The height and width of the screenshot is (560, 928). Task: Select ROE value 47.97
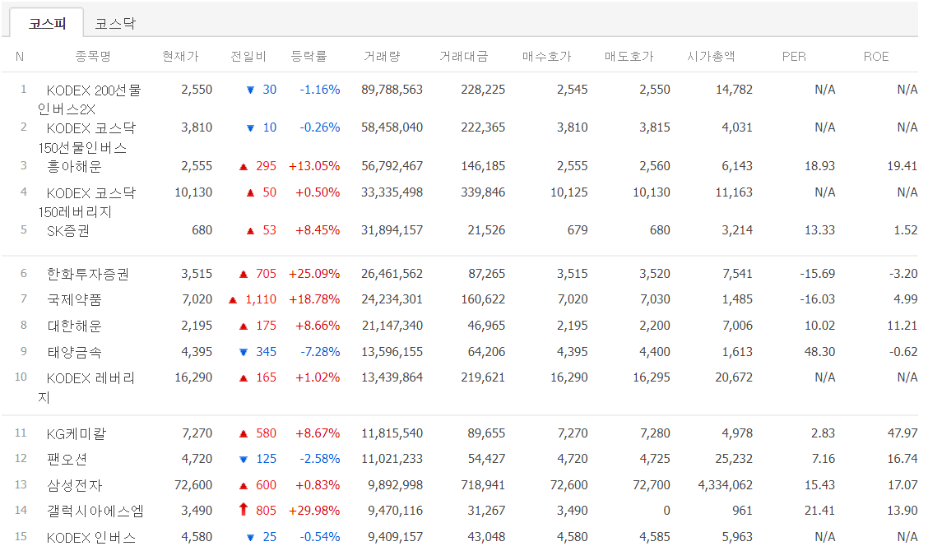[x=902, y=433]
